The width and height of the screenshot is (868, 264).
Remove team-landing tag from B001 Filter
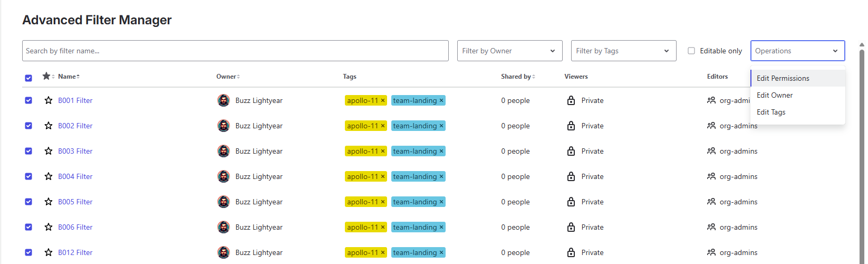pos(441,100)
